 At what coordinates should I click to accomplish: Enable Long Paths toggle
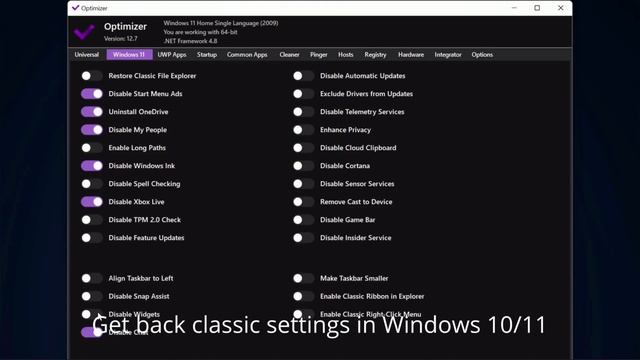pyautogui.click(x=92, y=148)
